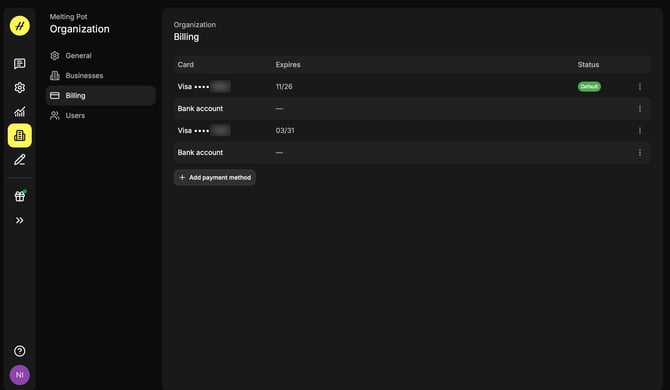Open the help question mark icon
The width and height of the screenshot is (670, 390).
click(x=20, y=351)
